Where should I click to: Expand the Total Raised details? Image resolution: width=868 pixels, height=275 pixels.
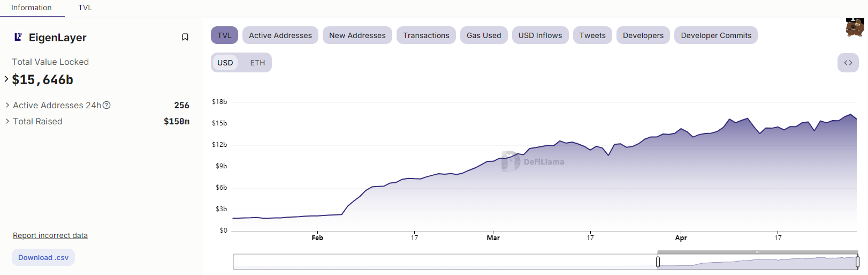point(7,121)
